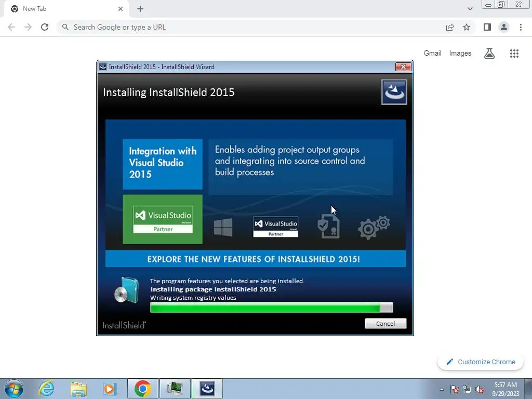532x399 pixels.
Task: Open Action Center flag icon
Action: (x=455, y=389)
